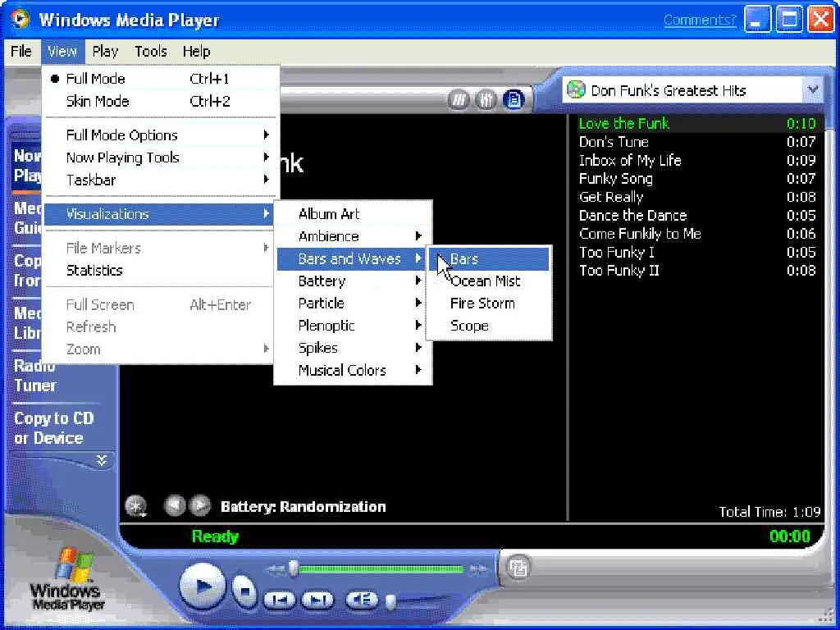
Task: Choose the Fire Storm visualization
Action: tap(489, 304)
